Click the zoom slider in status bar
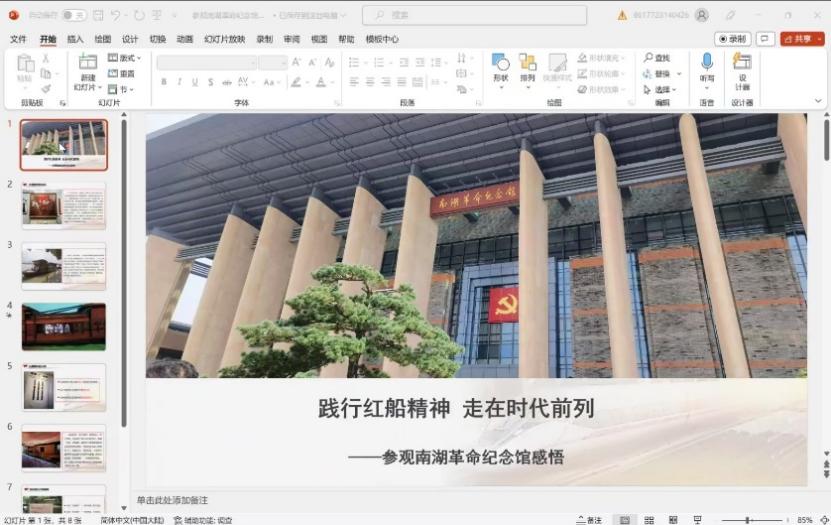This screenshot has height=525, width=831. click(x=748, y=520)
